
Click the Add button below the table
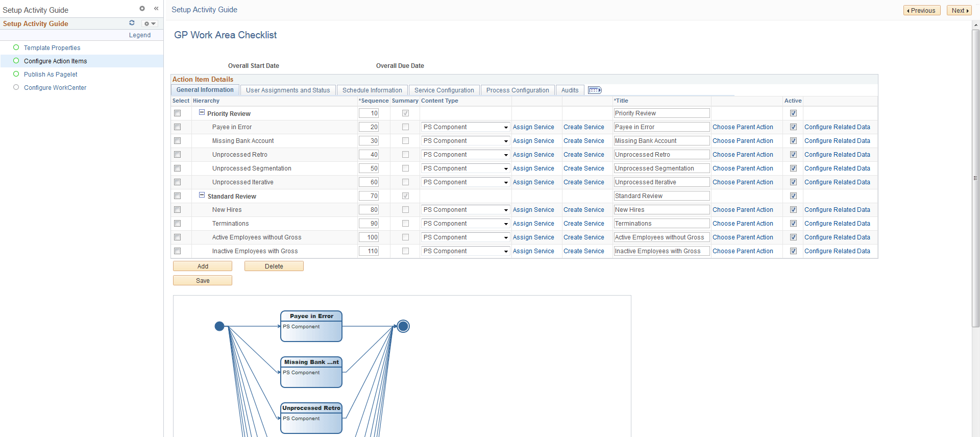pyautogui.click(x=203, y=266)
